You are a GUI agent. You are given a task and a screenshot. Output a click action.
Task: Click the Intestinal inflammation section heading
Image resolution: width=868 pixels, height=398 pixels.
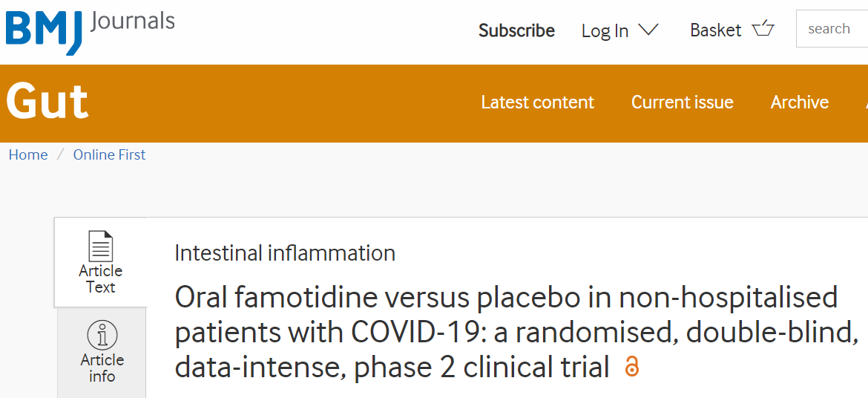(285, 253)
